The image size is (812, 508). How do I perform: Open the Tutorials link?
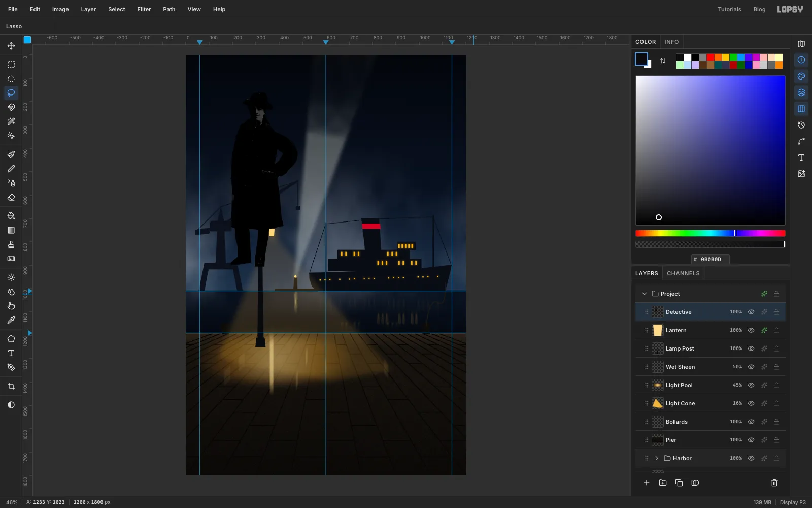(729, 9)
